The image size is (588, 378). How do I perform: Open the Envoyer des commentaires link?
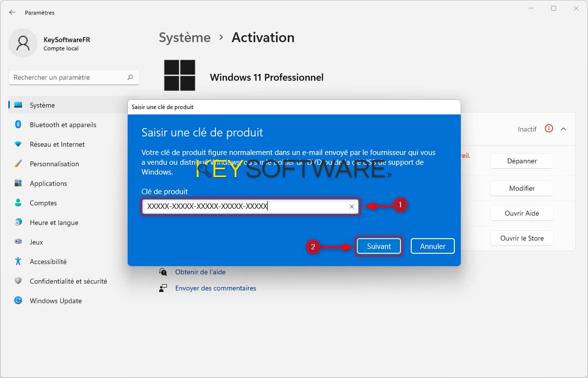pos(215,288)
